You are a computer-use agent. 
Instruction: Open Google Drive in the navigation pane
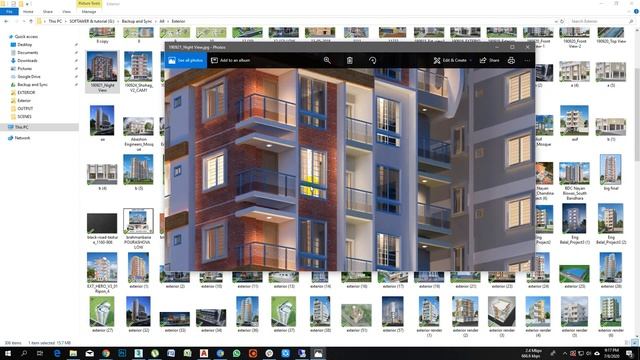point(29,76)
